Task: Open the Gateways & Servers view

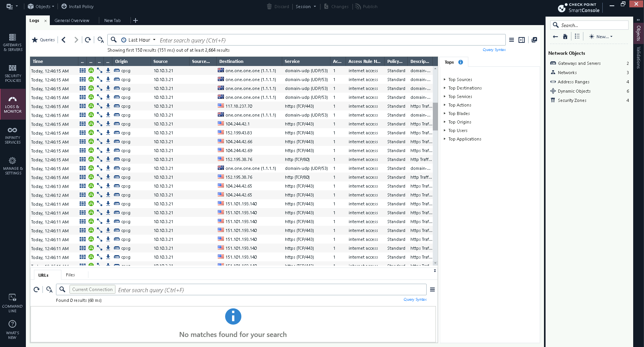Action: tap(13, 42)
